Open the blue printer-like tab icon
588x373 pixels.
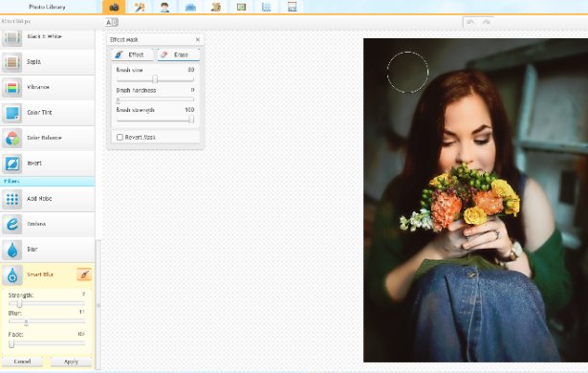pyautogui.click(x=190, y=7)
